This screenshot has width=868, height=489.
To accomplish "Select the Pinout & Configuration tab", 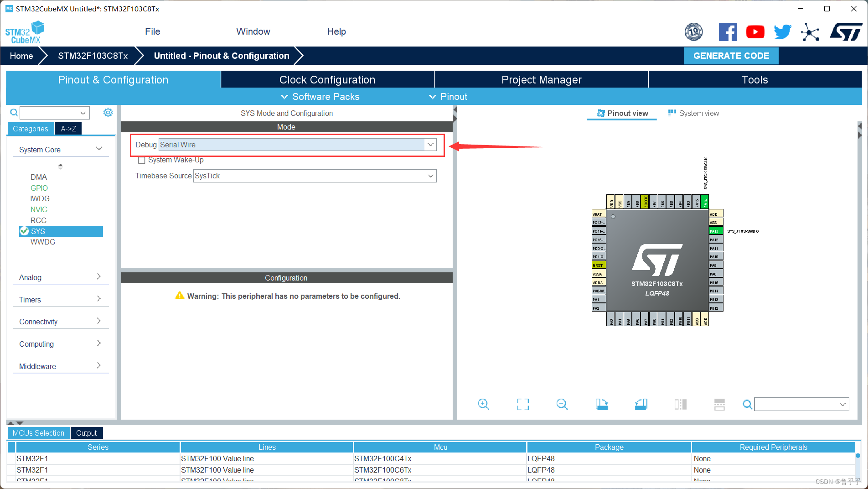I will pyautogui.click(x=113, y=79).
